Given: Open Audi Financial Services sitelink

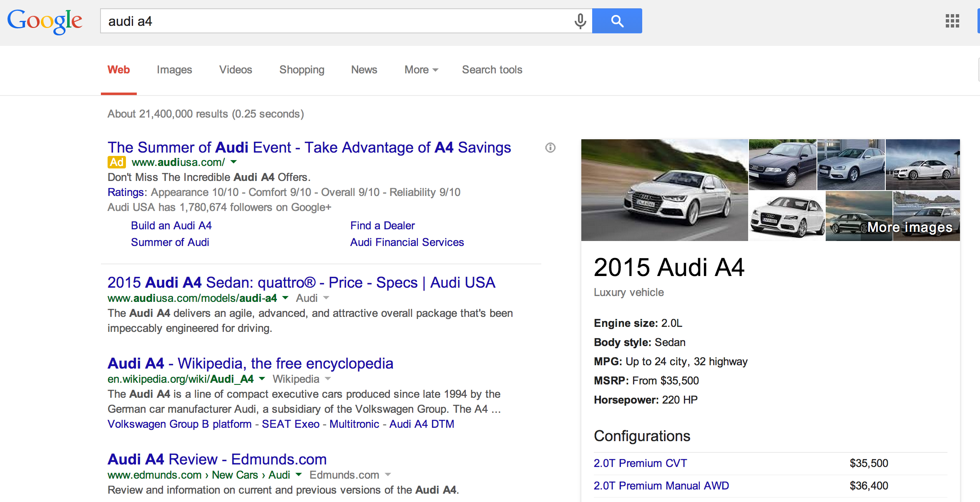Looking at the screenshot, I should click(407, 242).
